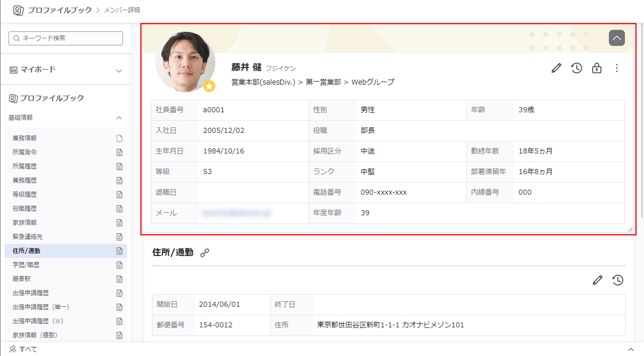Click the yellow star badge on profile photo
Screen dimensions: 644x356
[209, 86]
